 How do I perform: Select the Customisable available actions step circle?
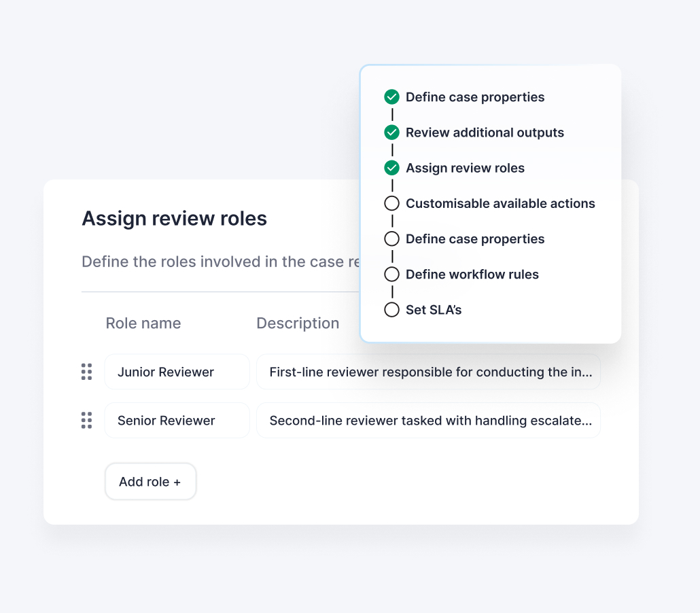[391, 203]
